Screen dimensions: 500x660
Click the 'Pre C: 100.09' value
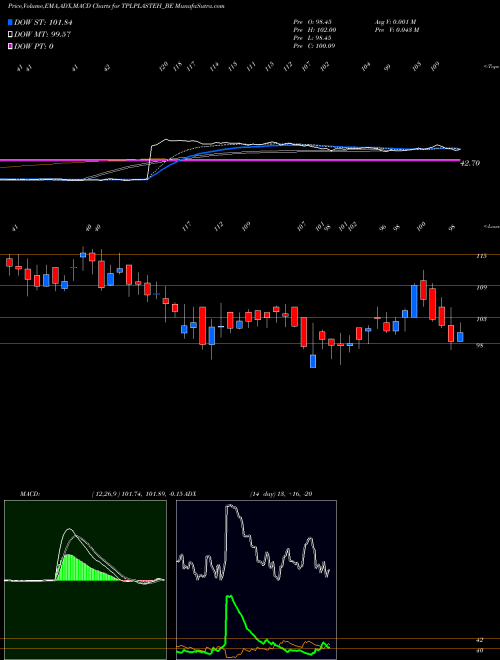pyautogui.click(x=314, y=46)
